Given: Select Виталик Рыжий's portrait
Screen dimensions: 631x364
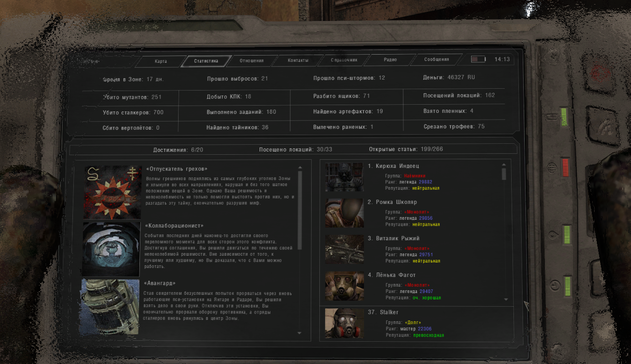Looking at the screenshot, I should [x=344, y=249].
